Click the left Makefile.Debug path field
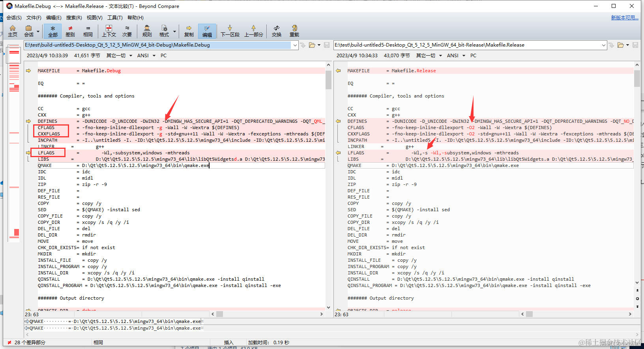Screen dimensions: 644x349 (x=158, y=45)
